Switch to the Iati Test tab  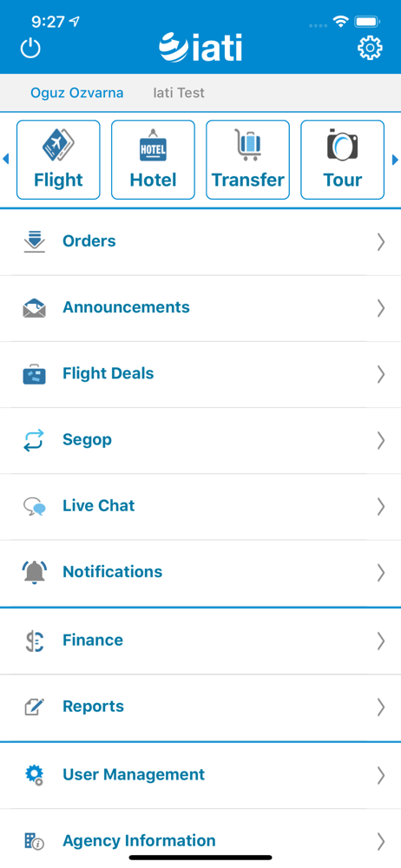(x=179, y=93)
